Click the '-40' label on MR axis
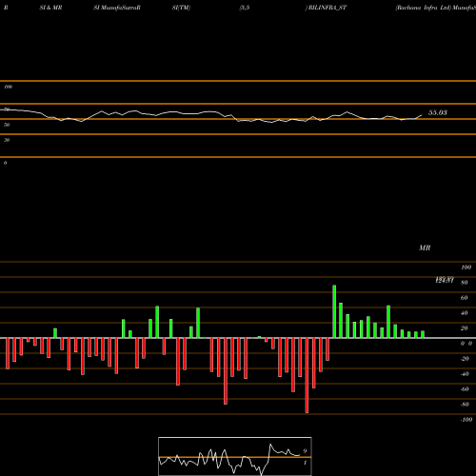The width and height of the screenshot is (476, 476). 465,374
